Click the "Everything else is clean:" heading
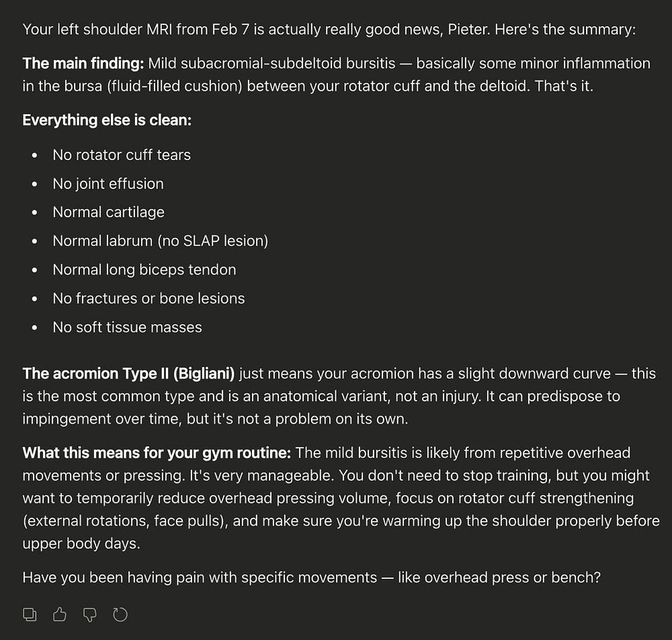672x640 pixels. [x=107, y=120]
